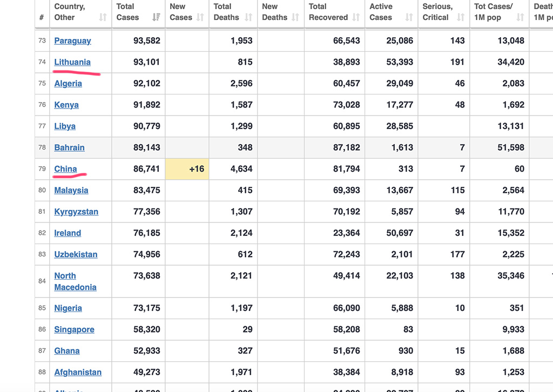This screenshot has width=553, height=392.
Task: Select Ireland's total deaths value 2,124
Action: coord(241,233)
